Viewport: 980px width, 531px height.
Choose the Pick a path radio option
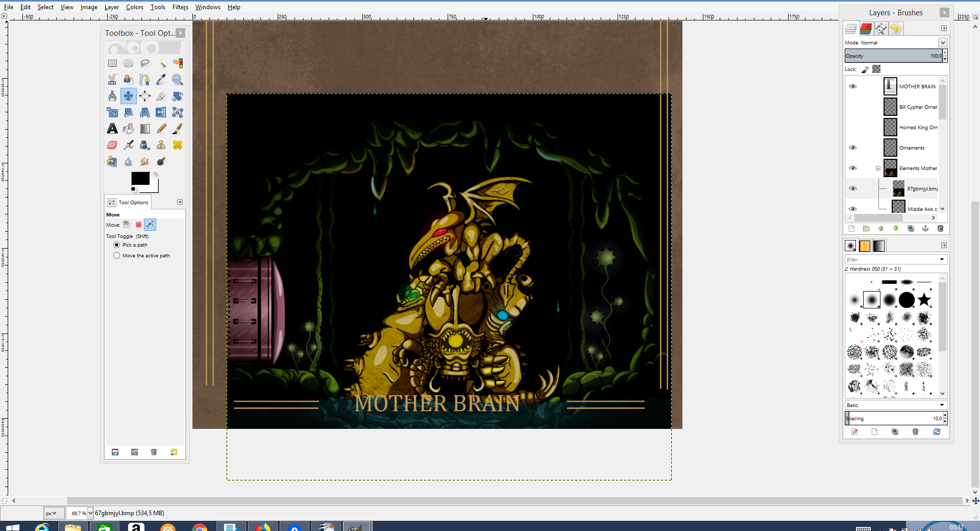click(116, 245)
